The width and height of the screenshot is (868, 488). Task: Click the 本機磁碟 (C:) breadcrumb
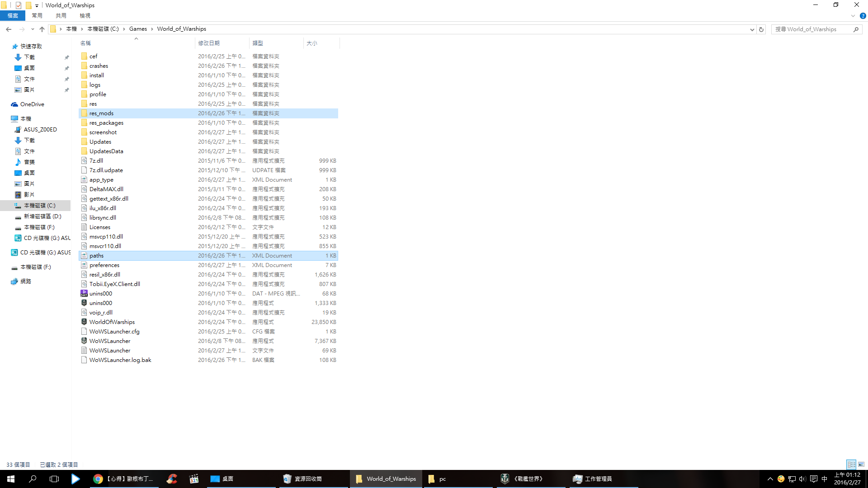click(x=103, y=29)
